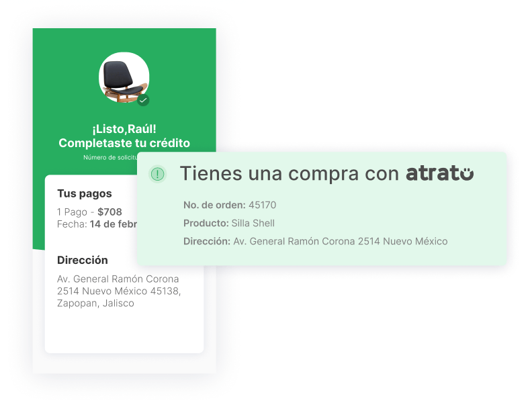
Task: Select the "Zapopan, Jalisco" address line
Action: (95, 303)
